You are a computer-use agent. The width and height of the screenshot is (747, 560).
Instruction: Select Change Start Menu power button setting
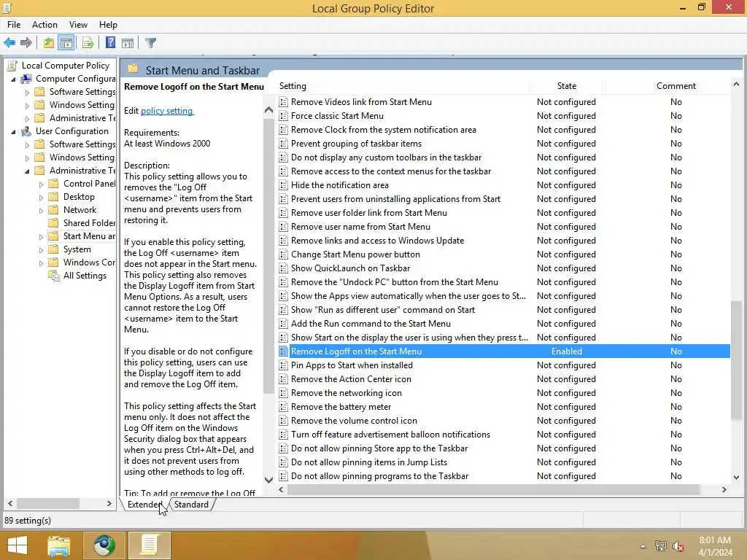point(355,254)
